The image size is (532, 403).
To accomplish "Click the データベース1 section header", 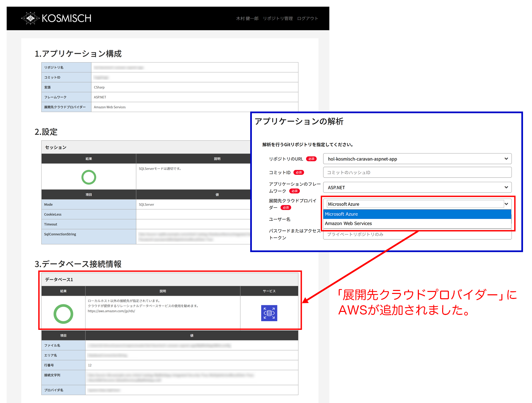I will coord(170,279).
